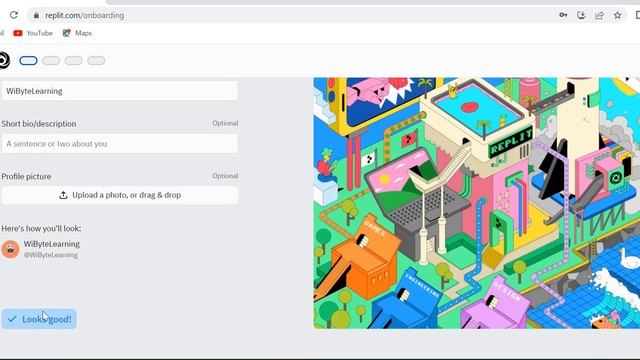This screenshot has width=640, height=360.
Task: Click the lock icon beside replit.com
Action: 36,16
